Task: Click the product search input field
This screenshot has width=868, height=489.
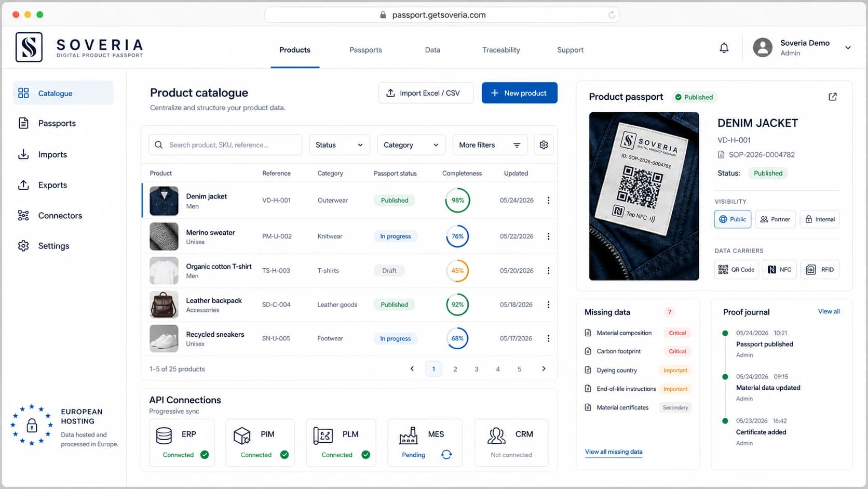Action: click(225, 145)
